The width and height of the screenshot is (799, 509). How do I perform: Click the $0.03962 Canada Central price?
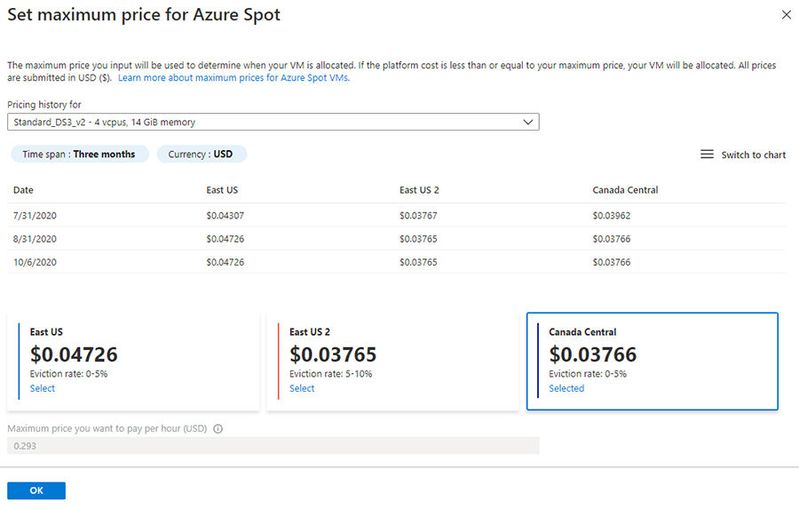pyautogui.click(x=611, y=216)
